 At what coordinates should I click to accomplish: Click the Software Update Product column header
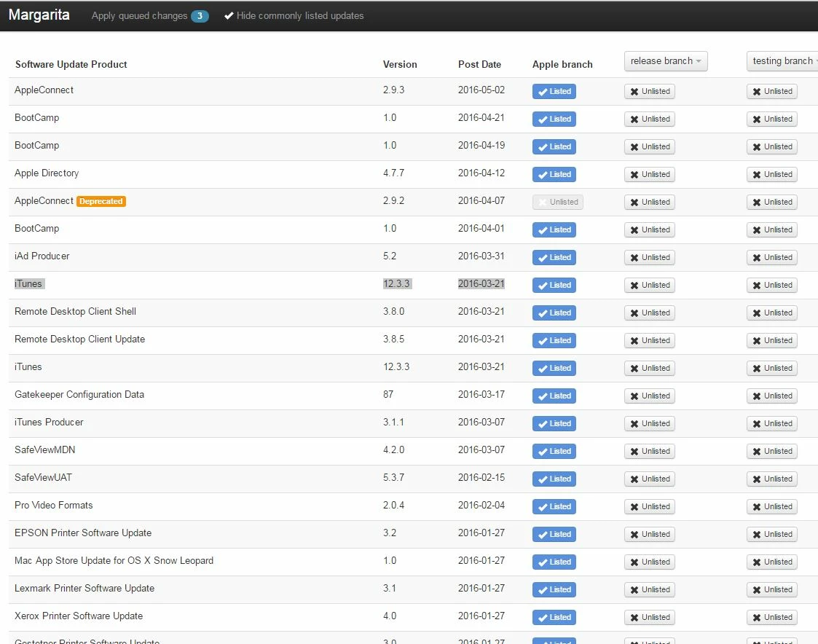tap(71, 64)
